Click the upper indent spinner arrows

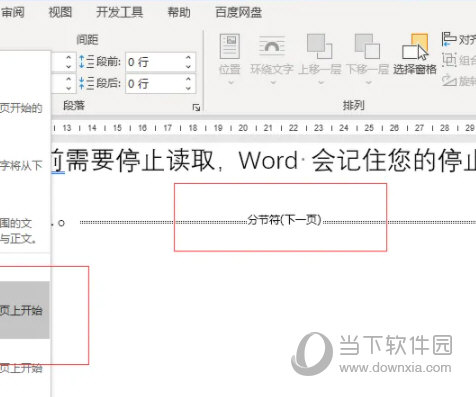(68, 62)
